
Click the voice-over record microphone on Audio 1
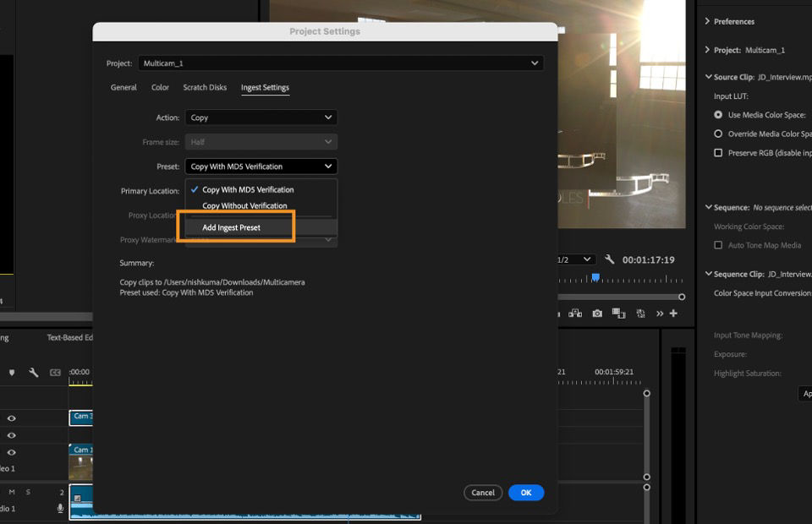pyautogui.click(x=61, y=508)
